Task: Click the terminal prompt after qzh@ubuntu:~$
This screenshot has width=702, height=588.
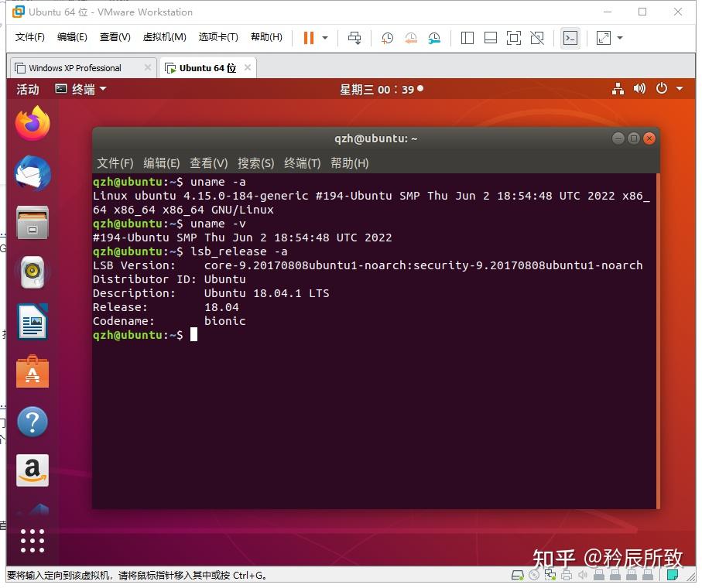Action: pos(195,335)
